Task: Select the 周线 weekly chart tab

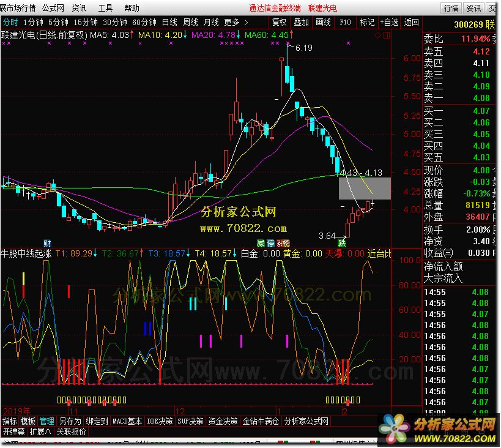Action: (190, 22)
